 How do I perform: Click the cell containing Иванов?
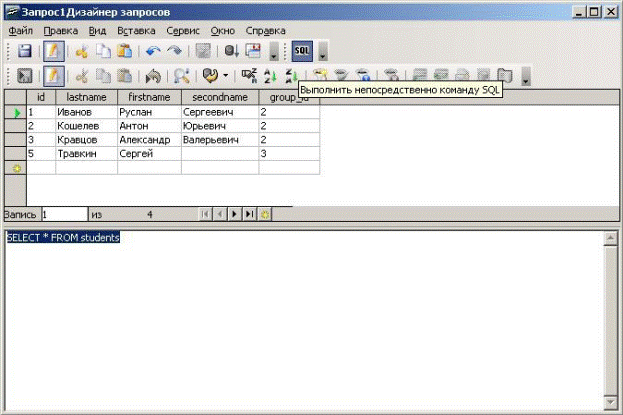point(87,112)
